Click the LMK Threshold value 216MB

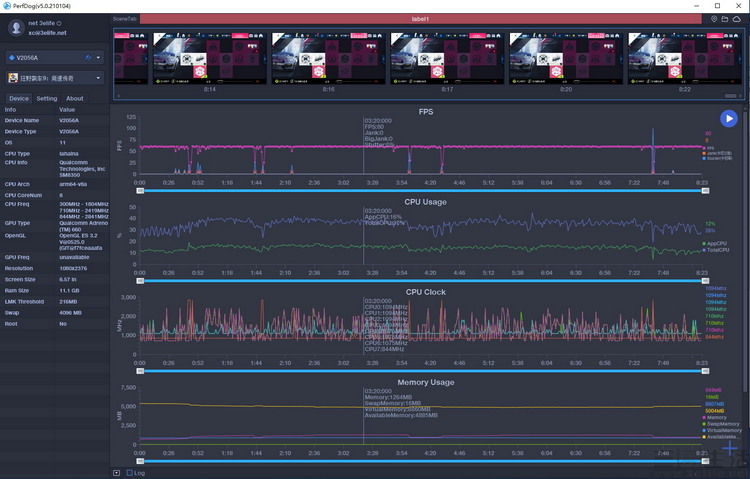click(x=68, y=301)
